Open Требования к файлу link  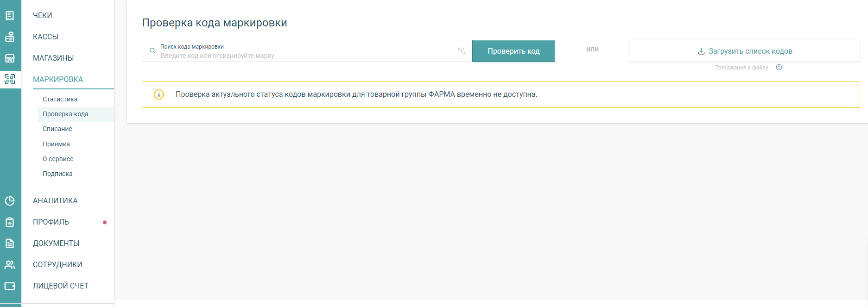point(741,68)
